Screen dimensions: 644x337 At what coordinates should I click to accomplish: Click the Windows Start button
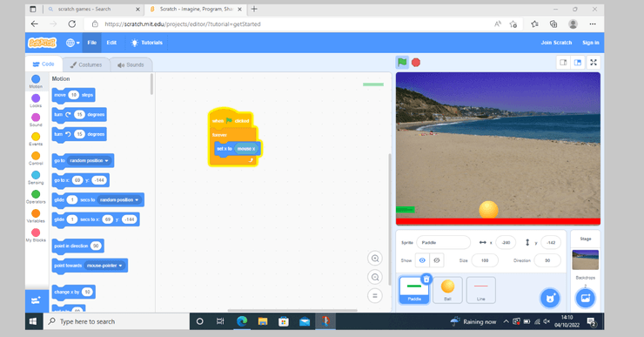[x=34, y=321]
